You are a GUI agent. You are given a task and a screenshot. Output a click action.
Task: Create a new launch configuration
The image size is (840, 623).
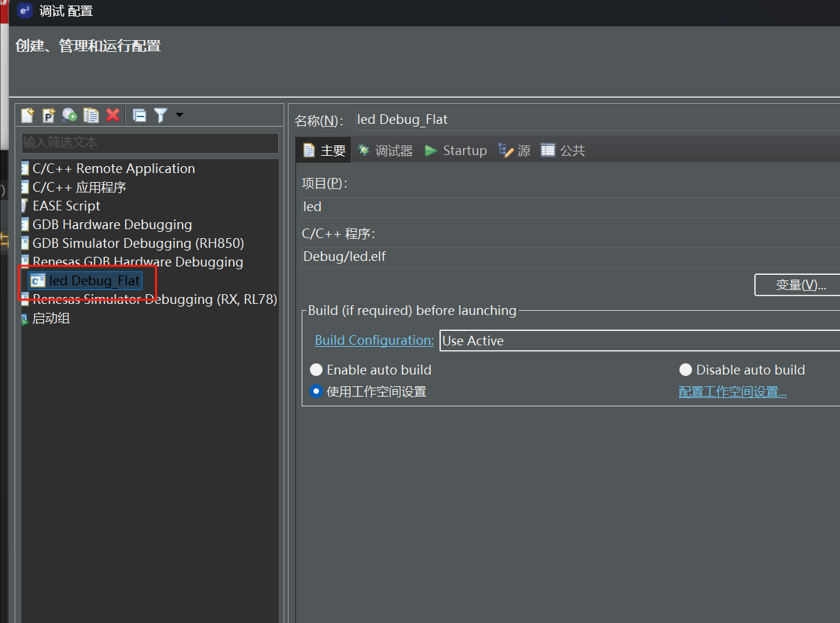(28, 116)
